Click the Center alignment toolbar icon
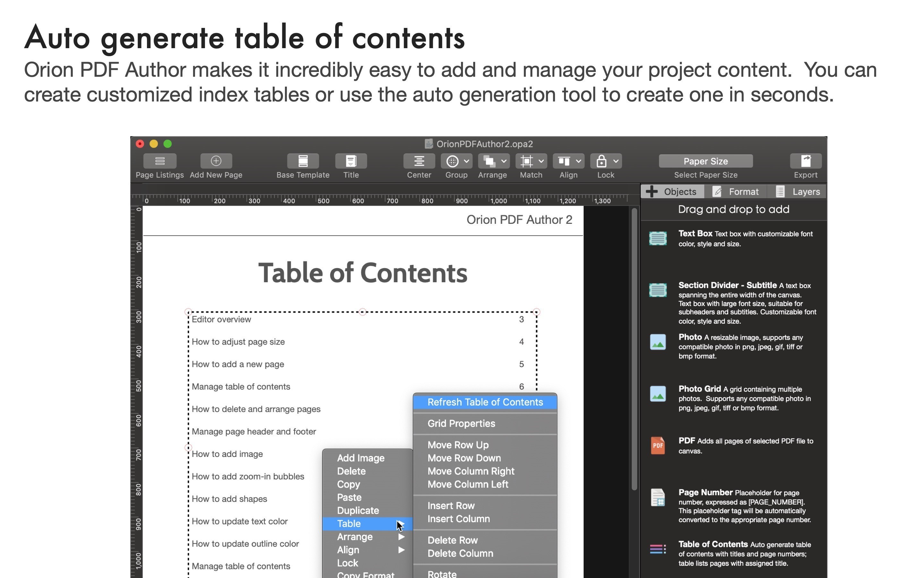The height and width of the screenshot is (578, 924). tap(419, 161)
